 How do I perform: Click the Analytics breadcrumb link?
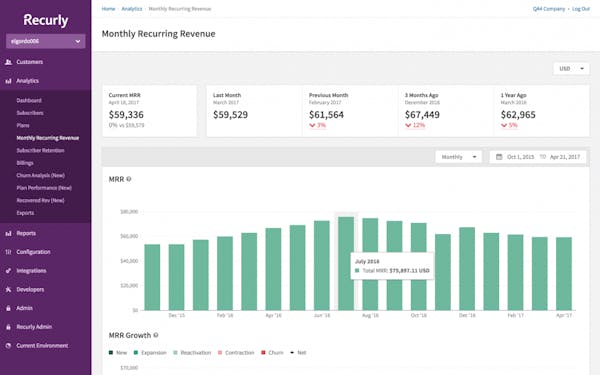point(132,9)
